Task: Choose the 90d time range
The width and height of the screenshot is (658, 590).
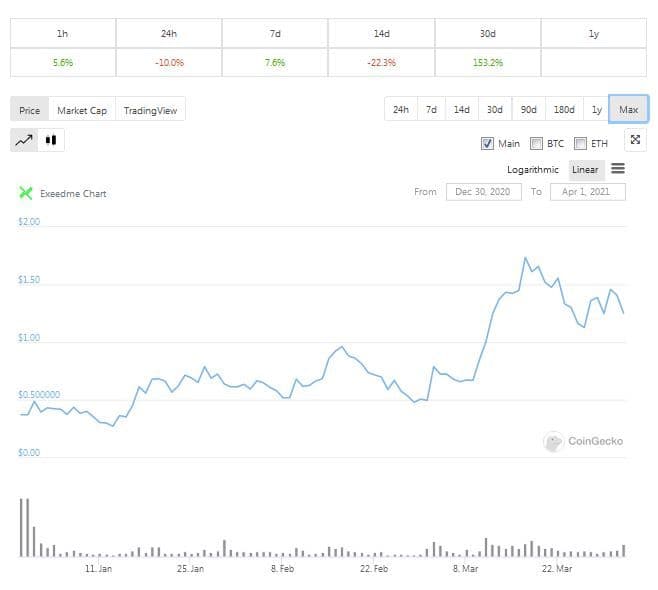Action: point(527,109)
